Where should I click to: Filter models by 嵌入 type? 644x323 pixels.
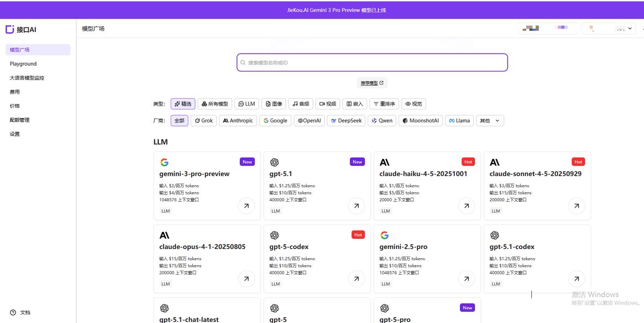coord(355,104)
